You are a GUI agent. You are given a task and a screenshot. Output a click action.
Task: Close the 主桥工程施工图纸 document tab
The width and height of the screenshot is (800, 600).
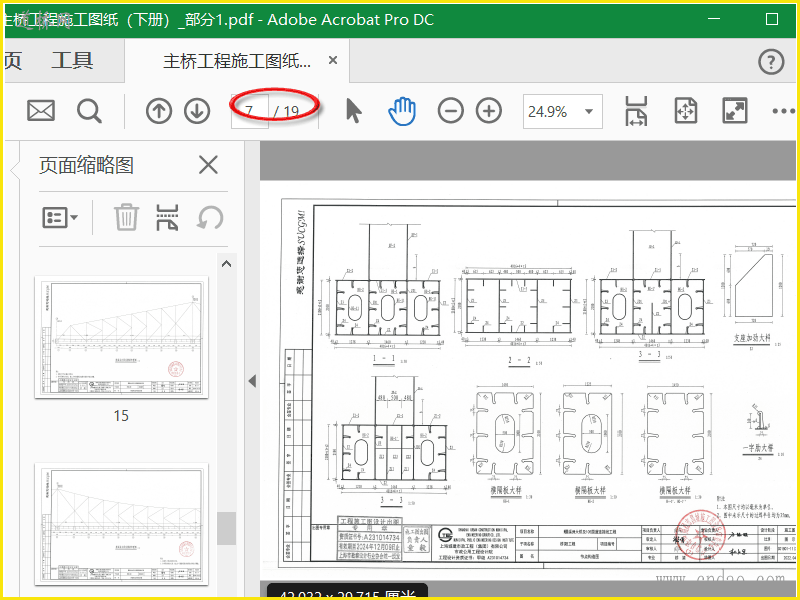(333, 61)
